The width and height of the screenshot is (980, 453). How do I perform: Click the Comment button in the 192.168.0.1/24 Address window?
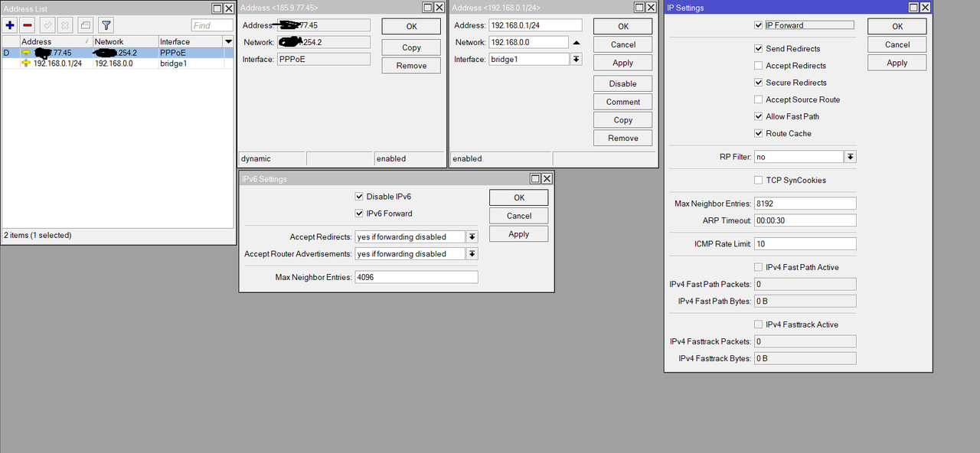(x=622, y=102)
